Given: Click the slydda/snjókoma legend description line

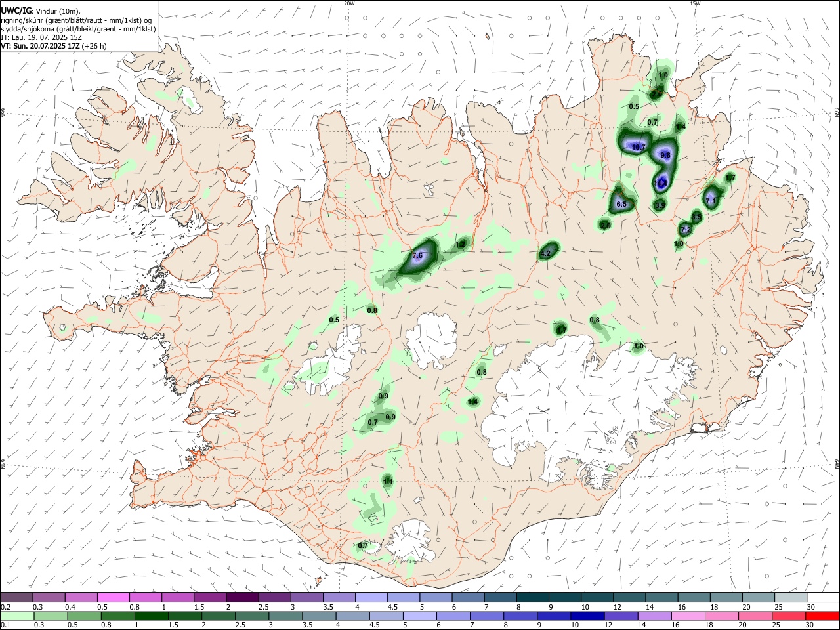Looking at the screenshot, I should pos(79,29).
